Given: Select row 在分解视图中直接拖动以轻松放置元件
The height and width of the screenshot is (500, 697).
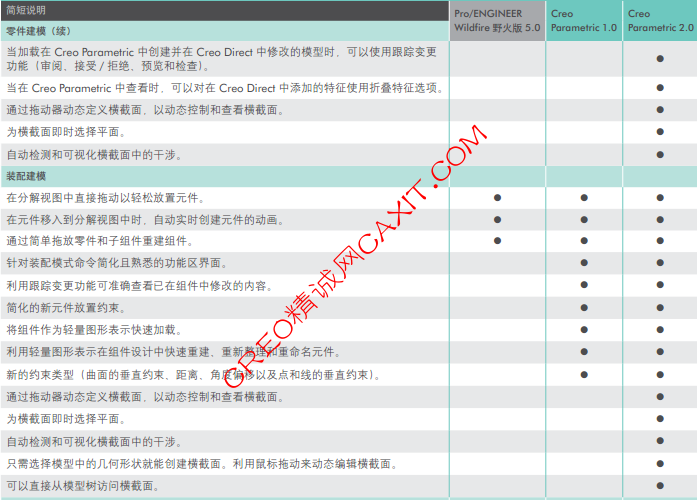Looking at the screenshot, I should [349, 198].
